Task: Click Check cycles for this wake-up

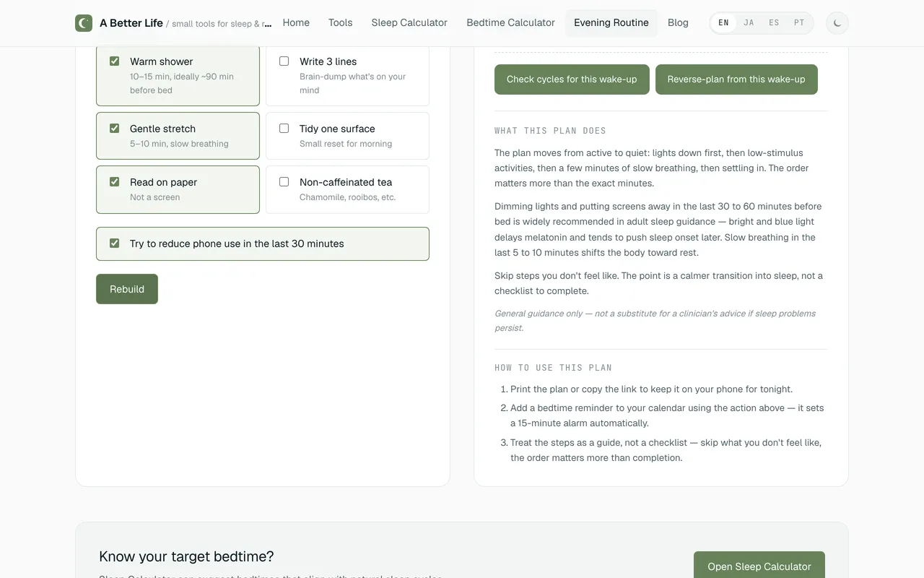Action: point(572,79)
